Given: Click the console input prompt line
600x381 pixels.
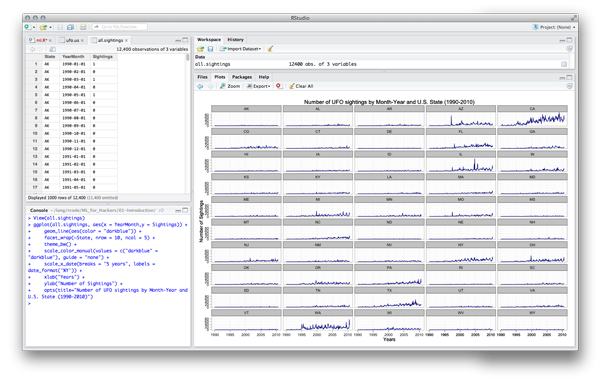Looking at the screenshot, I should [108, 303].
